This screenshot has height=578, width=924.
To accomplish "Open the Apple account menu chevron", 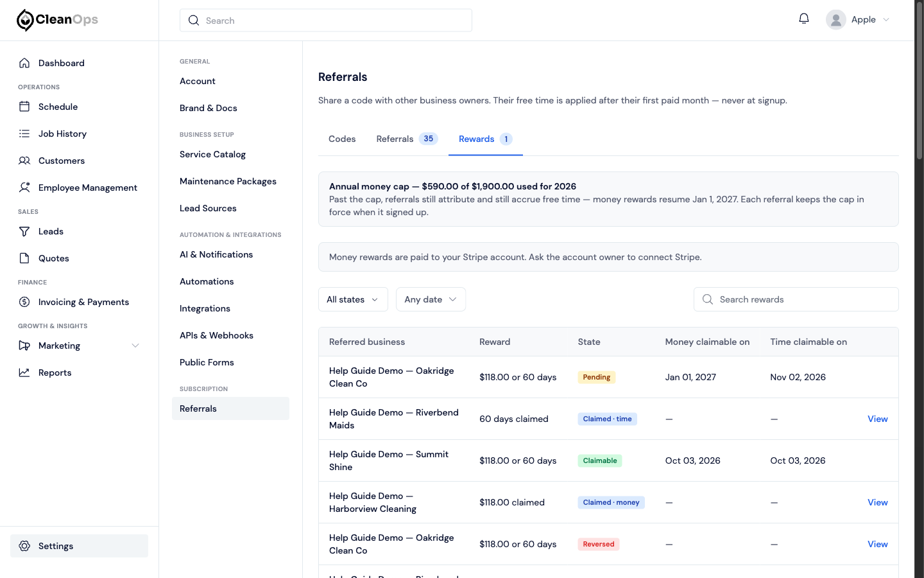I will point(886,20).
